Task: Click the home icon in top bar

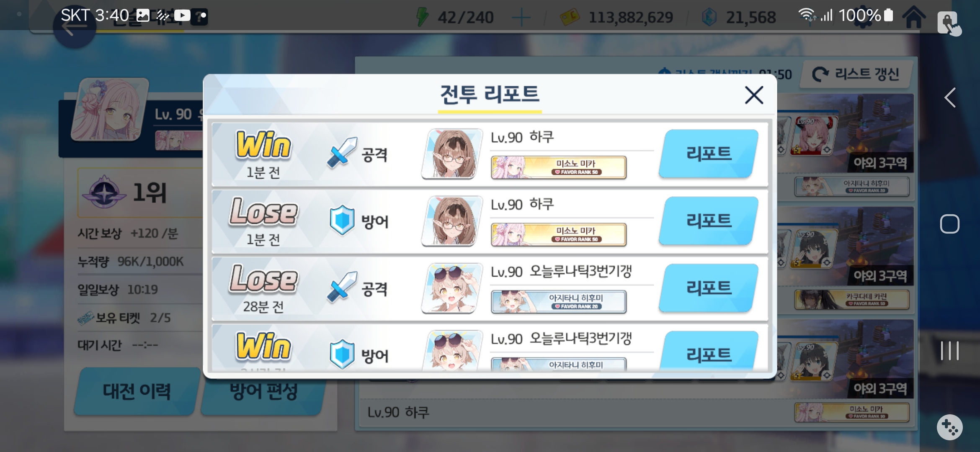Action: (x=914, y=17)
